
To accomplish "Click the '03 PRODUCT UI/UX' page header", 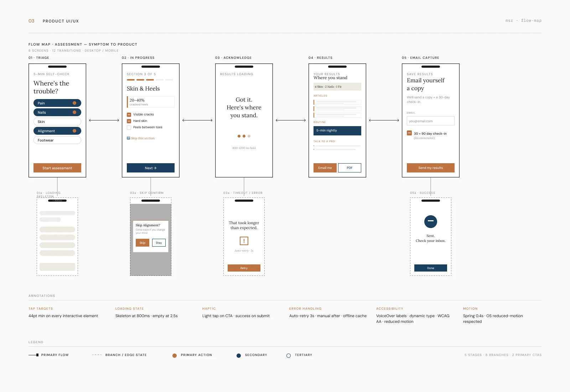I will coord(53,21).
